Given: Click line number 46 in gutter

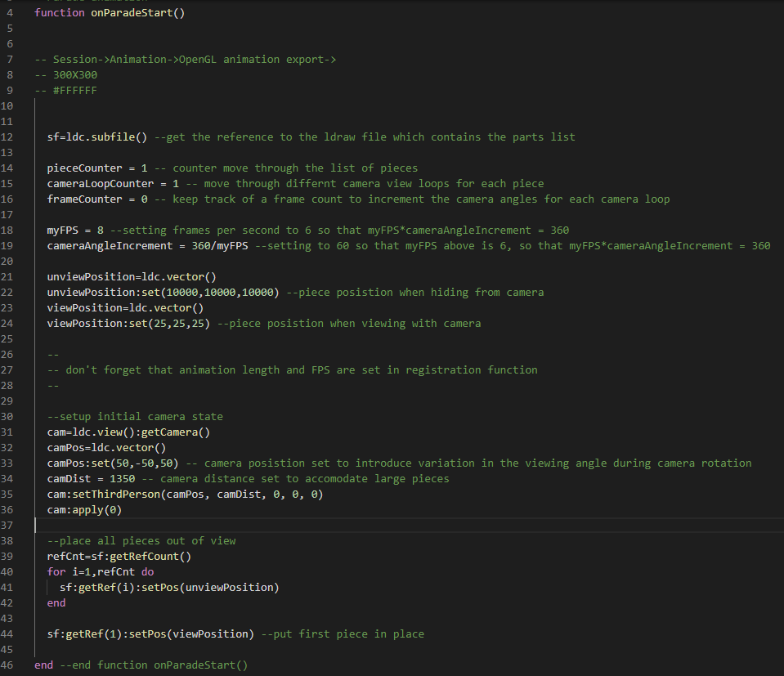Looking at the screenshot, I should coord(7,665).
